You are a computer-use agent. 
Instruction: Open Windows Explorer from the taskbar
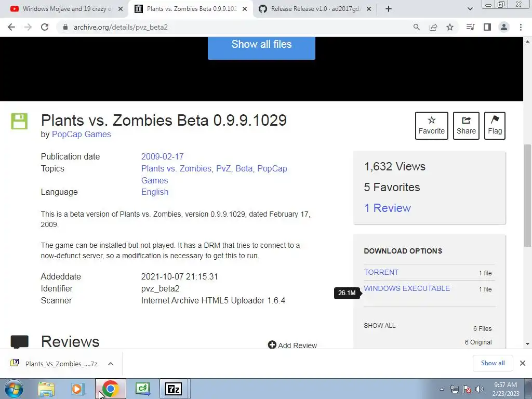46,389
